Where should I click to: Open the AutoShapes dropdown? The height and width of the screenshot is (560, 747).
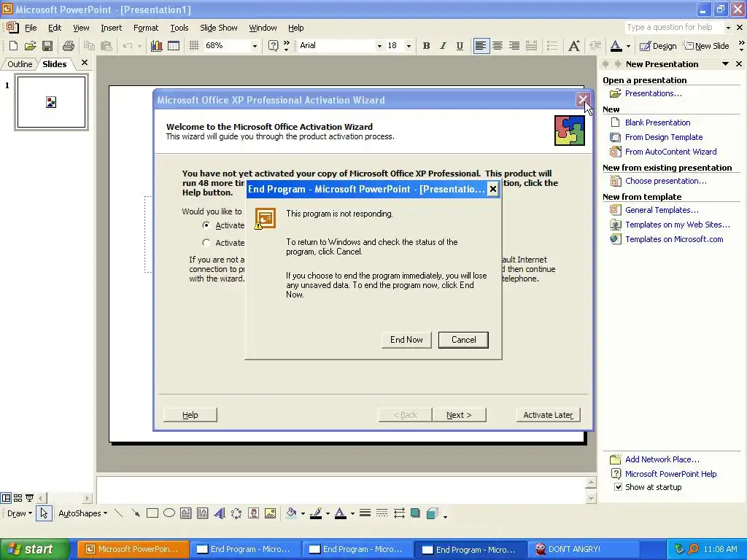[x=82, y=513]
